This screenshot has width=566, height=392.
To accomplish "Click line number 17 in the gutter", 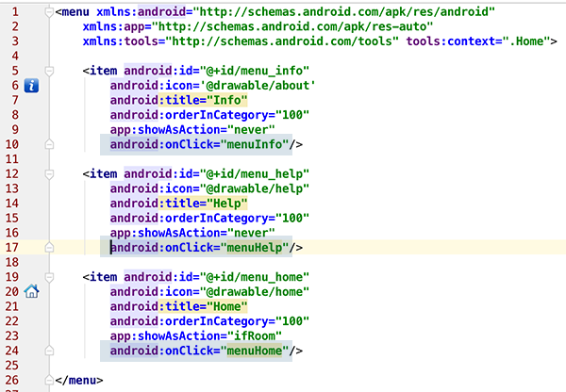I will pyautogui.click(x=11, y=248).
